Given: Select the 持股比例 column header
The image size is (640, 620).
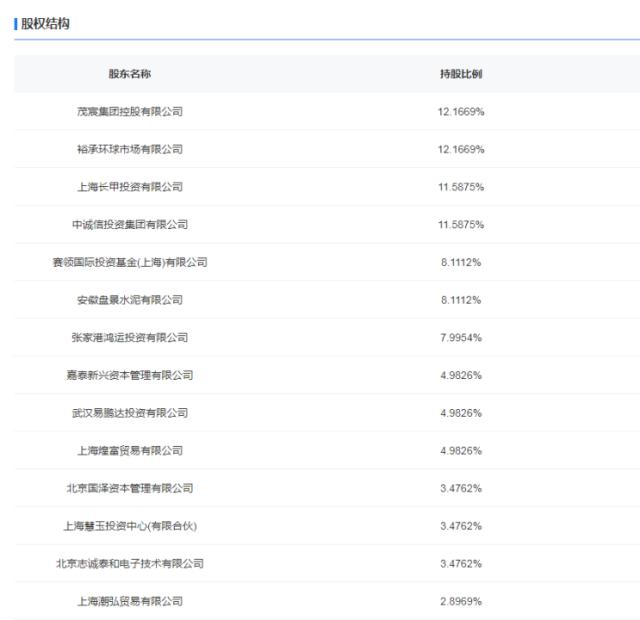Looking at the screenshot, I should (460, 74).
